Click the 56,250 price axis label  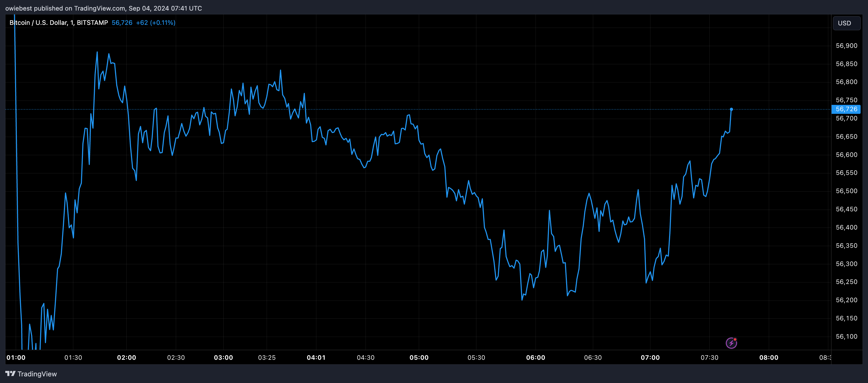click(x=846, y=282)
